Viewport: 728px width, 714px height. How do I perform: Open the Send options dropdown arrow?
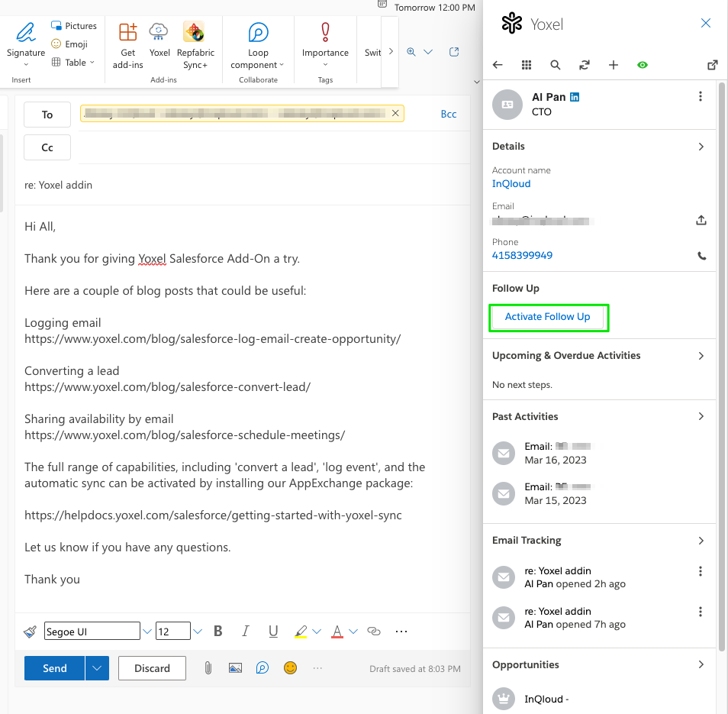[x=97, y=668]
